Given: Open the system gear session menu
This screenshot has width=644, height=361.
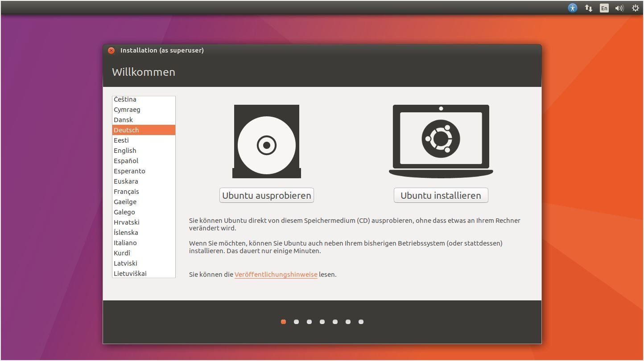Looking at the screenshot, I should click(x=636, y=8).
